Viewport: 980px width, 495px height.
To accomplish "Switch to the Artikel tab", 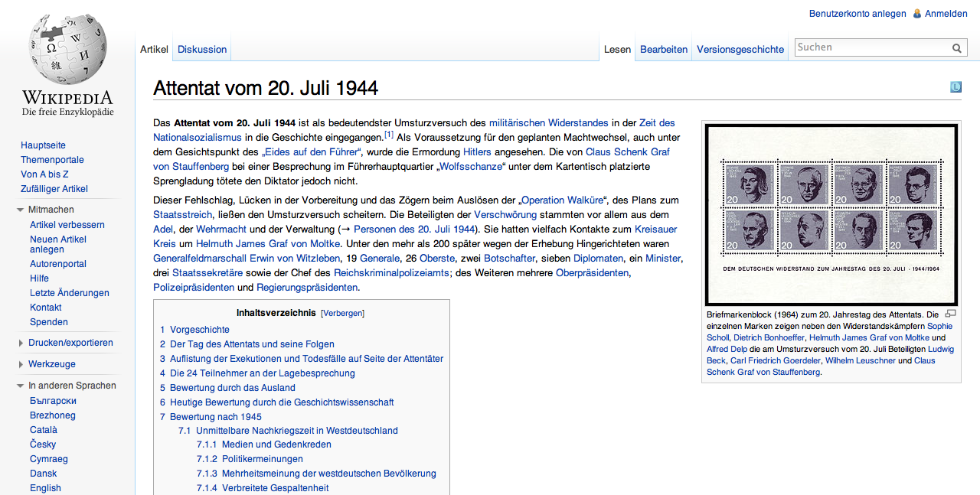I will point(154,49).
